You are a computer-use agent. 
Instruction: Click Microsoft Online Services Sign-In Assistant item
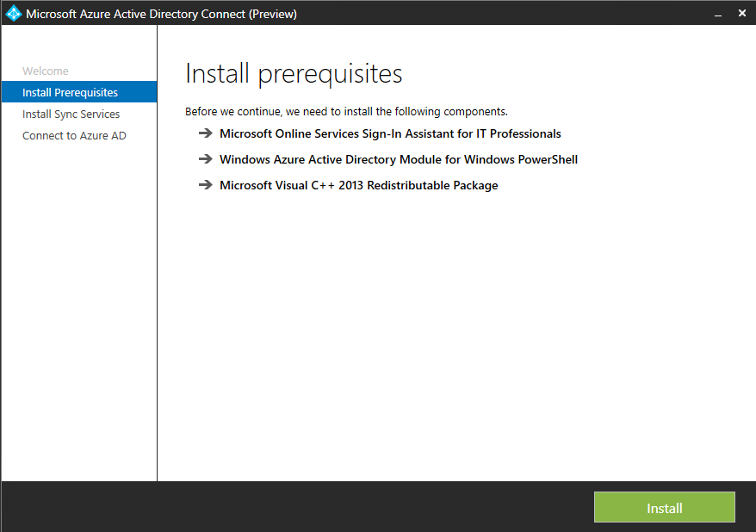[390, 133]
